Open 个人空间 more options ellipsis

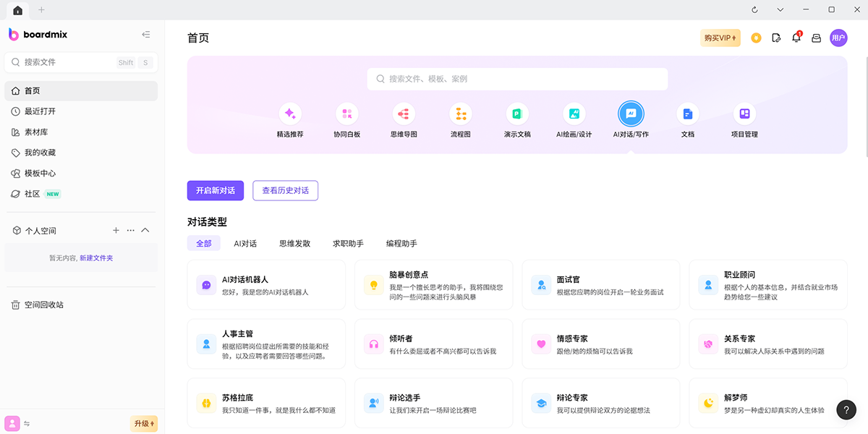click(x=131, y=231)
